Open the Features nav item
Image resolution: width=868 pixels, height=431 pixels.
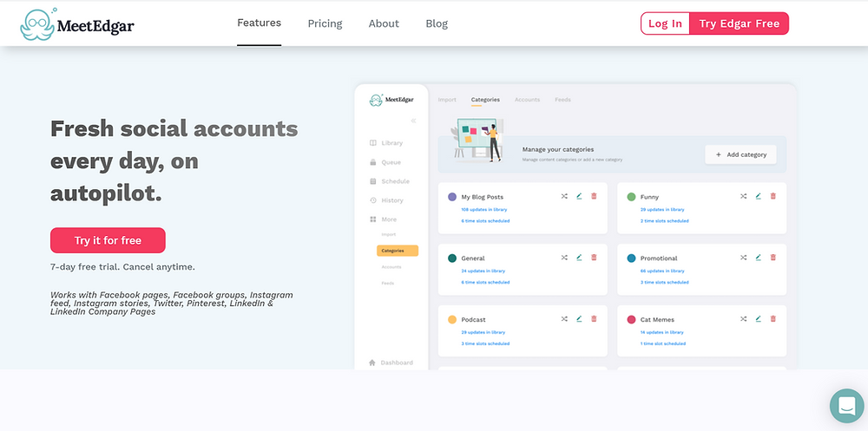[259, 23]
